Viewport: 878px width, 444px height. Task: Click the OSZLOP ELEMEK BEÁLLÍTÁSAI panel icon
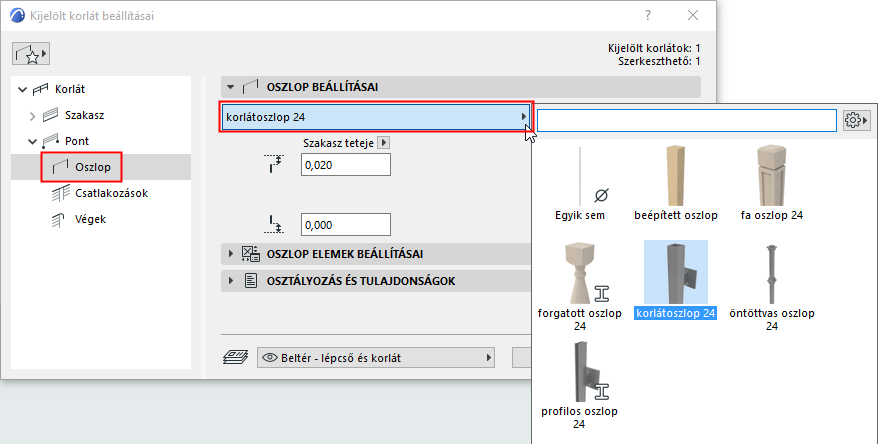250,254
